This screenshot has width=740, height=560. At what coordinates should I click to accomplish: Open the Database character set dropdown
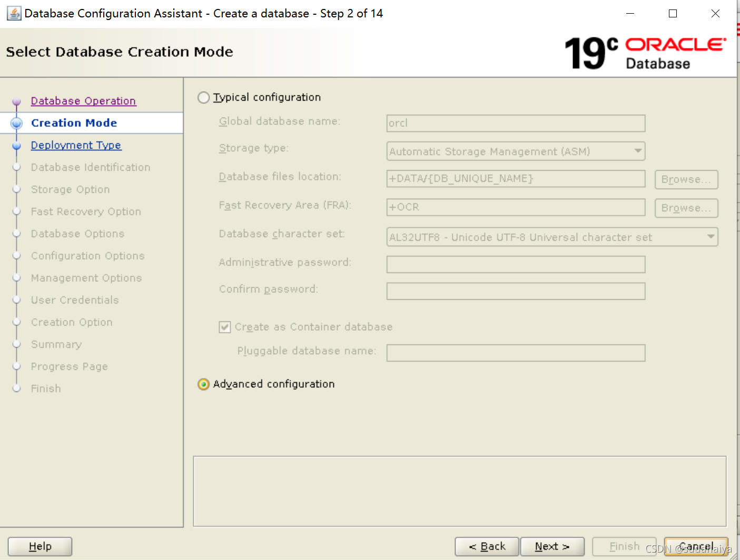(x=552, y=237)
